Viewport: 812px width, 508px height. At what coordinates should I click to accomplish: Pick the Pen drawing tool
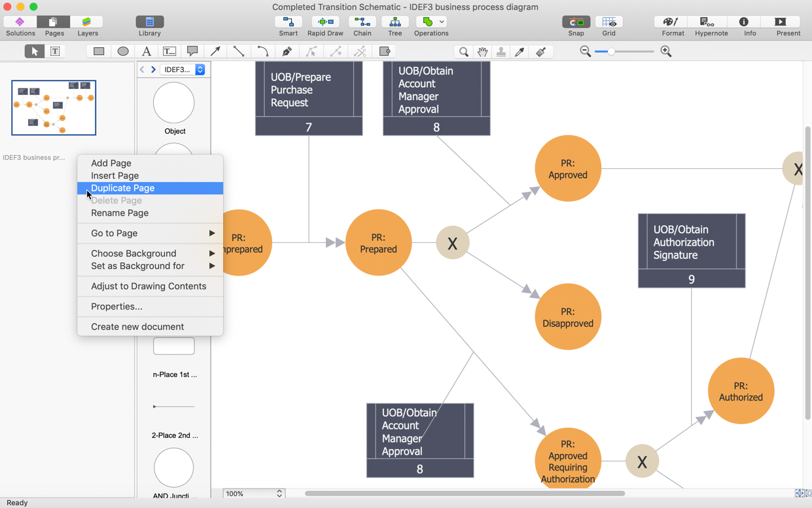[x=287, y=51]
